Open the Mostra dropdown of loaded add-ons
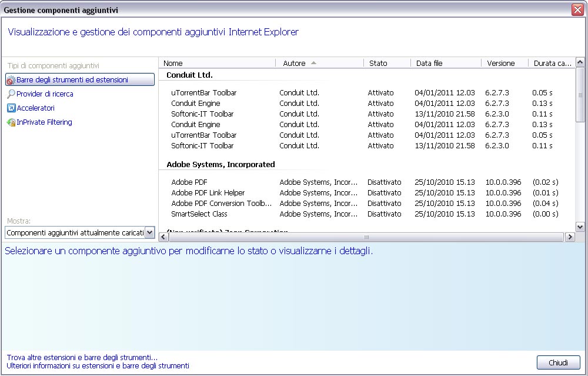 (x=79, y=232)
